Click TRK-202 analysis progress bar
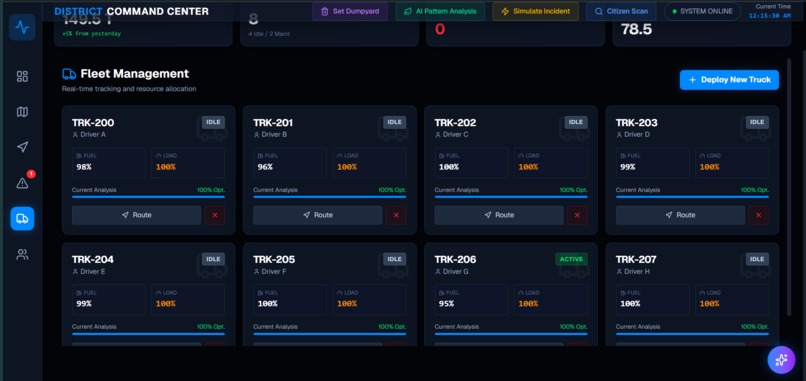 (x=511, y=196)
